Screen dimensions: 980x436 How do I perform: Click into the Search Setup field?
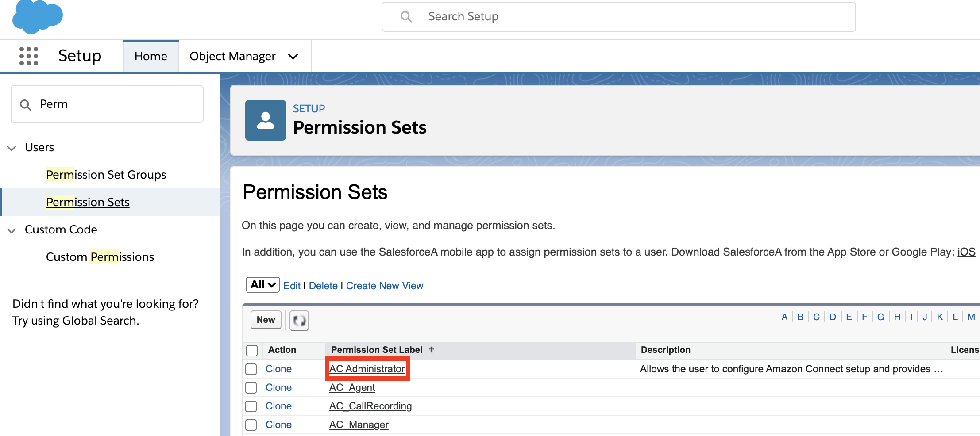pos(619,17)
